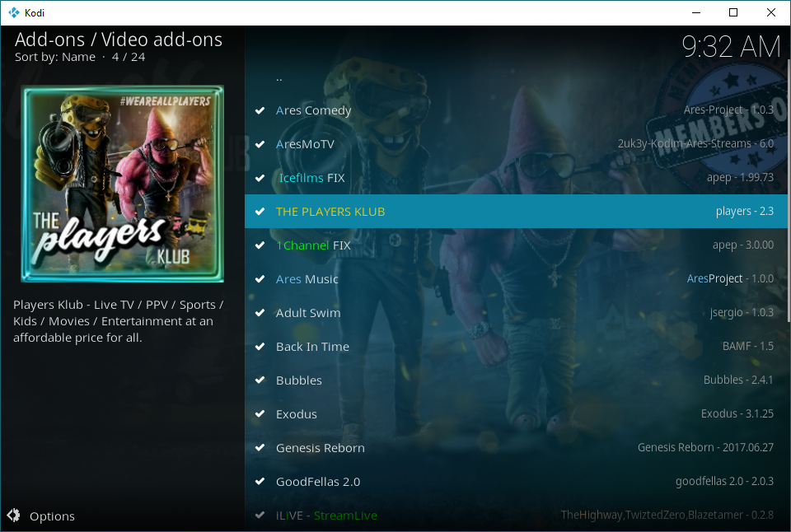Image resolution: width=791 pixels, height=532 pixels.
Task: Click the checkmark beside Bubbles add-on
Action: (x=260, y=380)
